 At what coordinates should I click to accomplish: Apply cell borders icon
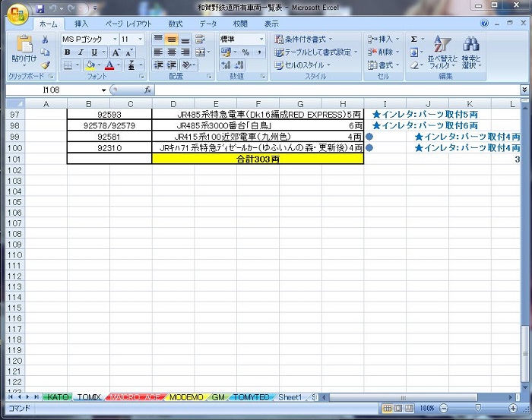pyautogui.click(x=68, y=65)
